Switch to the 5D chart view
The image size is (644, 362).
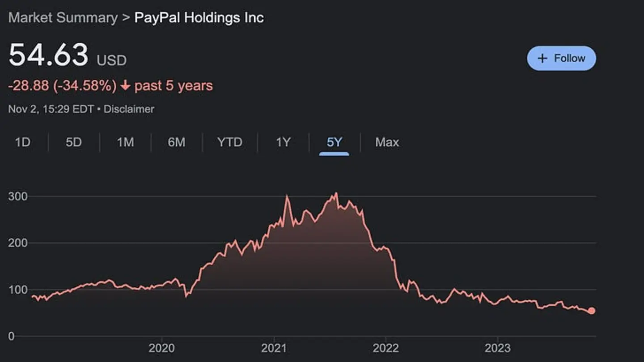pyautogui.click(x=73, y=142)
